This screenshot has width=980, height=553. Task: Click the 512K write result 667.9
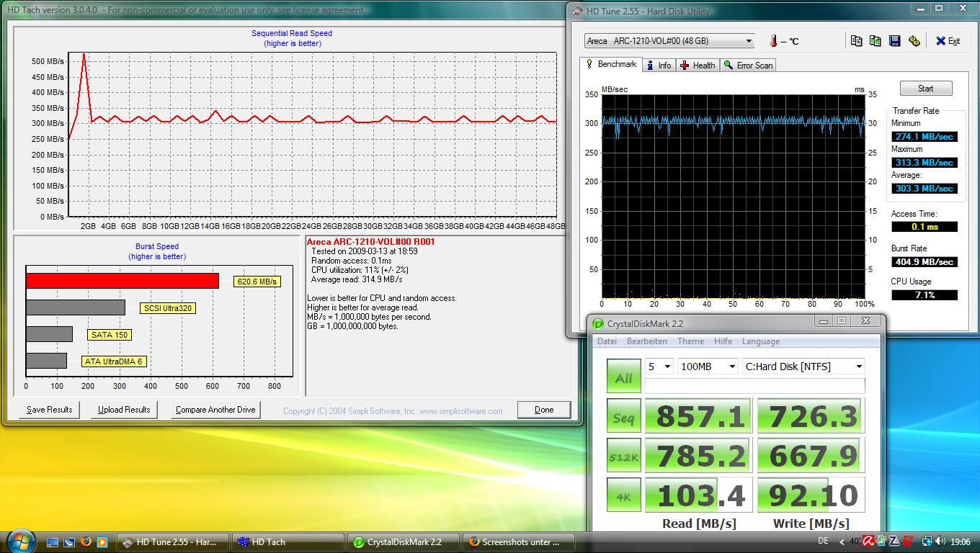tap(811, 455)
